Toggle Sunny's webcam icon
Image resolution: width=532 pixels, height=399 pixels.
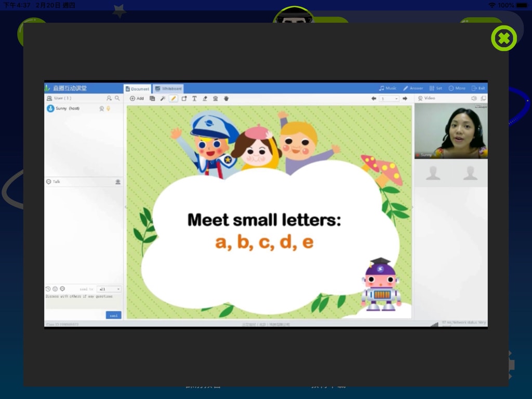point(102,109)
